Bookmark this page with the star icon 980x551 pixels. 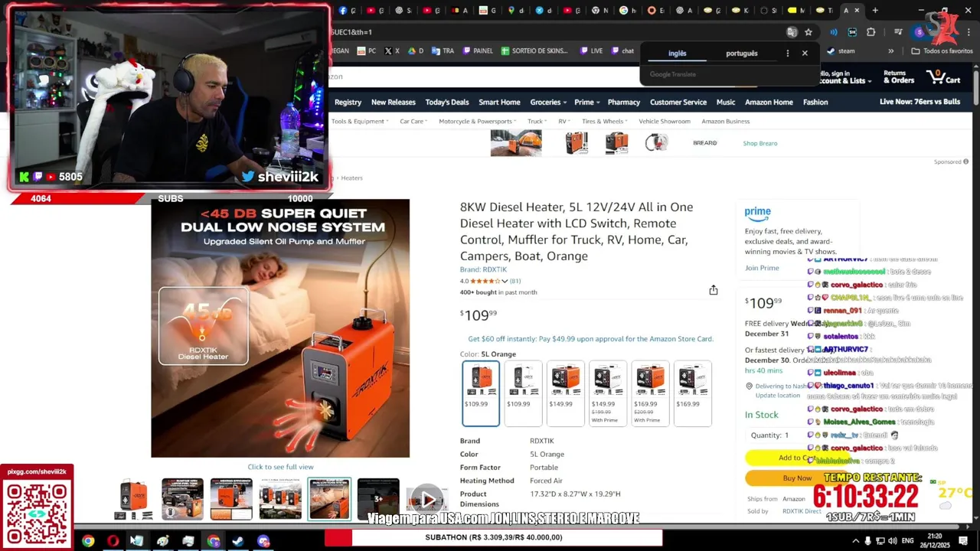point(808,32)
